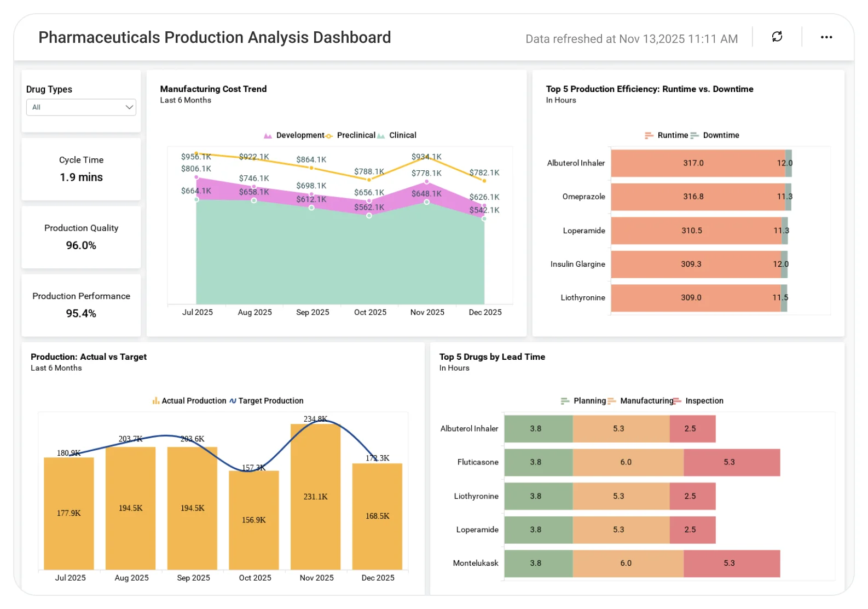The width and height of the screenshot is (868, 609).
Task: Click the 234.8K target production label
Action: pos(315,419)
